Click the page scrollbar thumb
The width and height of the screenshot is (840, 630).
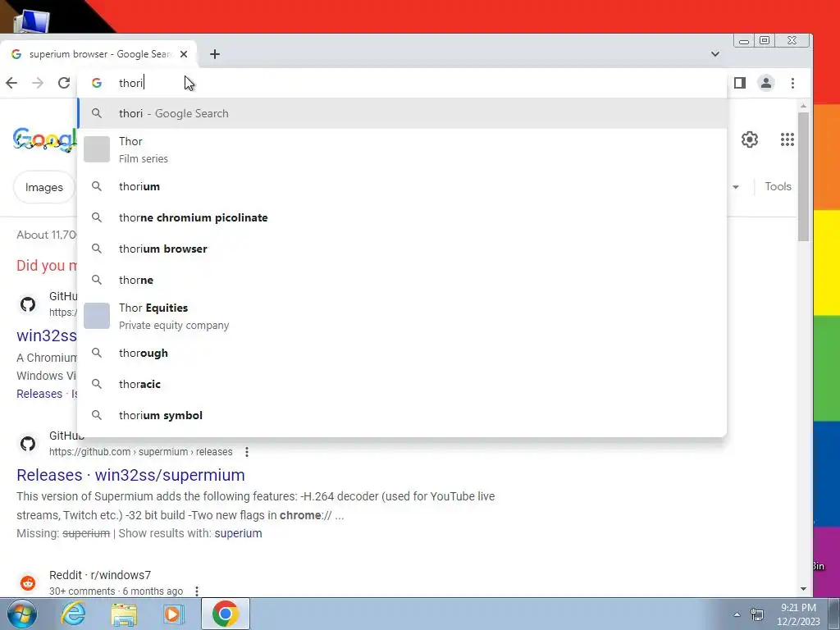click(x=803, y=176)
